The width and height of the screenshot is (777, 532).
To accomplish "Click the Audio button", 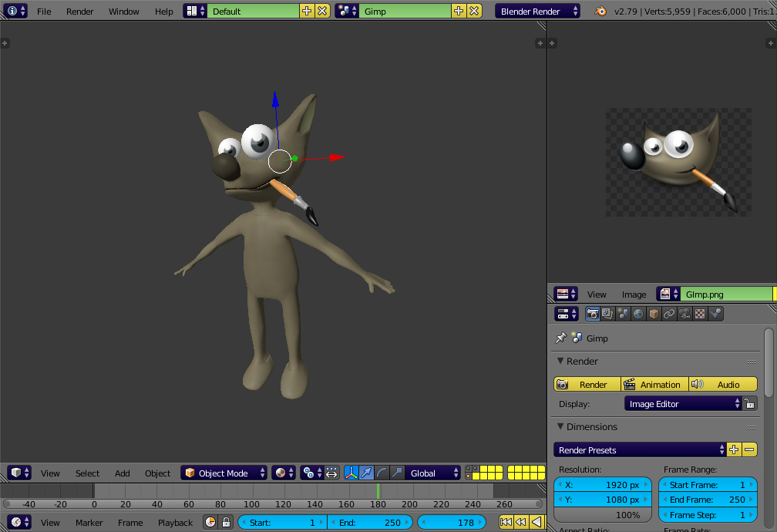I will click(x=723, y=384).
